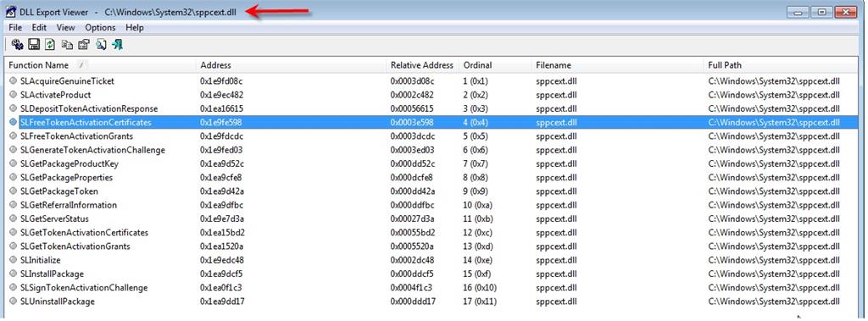Sort by the Function Name column header
868x321 pixels.
coord(100,65)
